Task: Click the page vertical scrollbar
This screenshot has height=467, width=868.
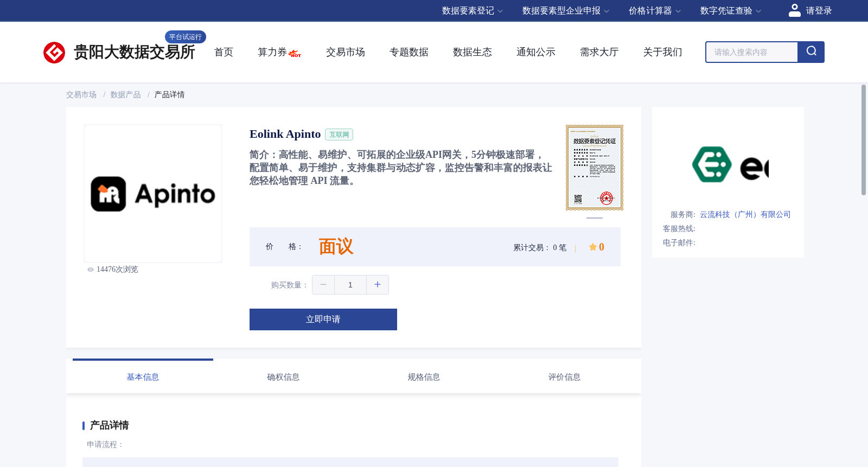Action: (864, 140)
